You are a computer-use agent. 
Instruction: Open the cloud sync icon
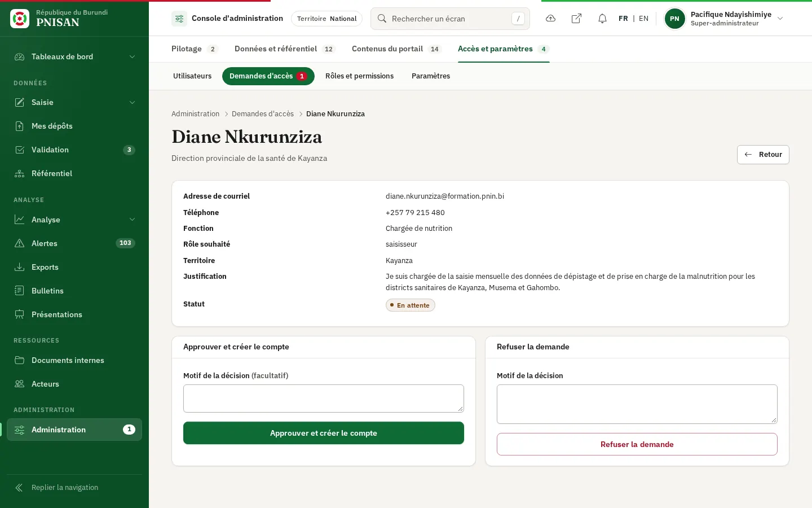551,19
